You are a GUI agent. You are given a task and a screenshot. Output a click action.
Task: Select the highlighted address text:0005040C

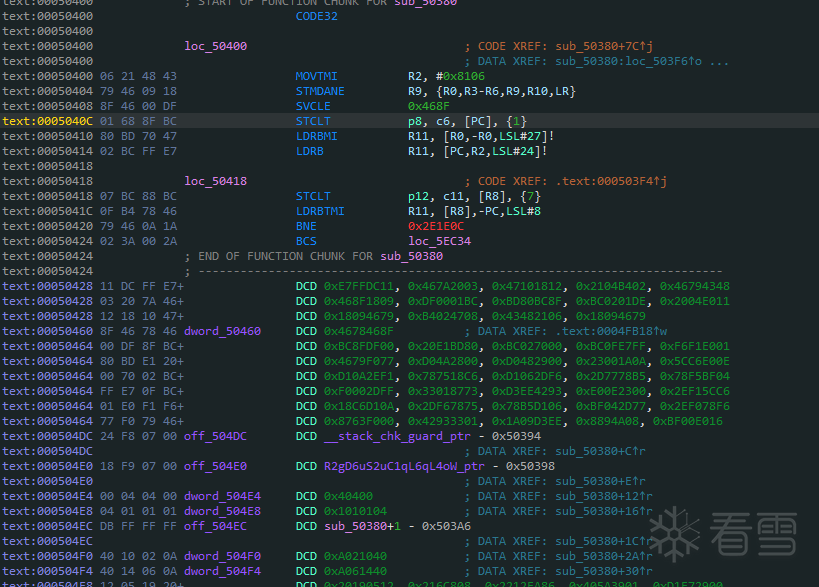(48, 121)
